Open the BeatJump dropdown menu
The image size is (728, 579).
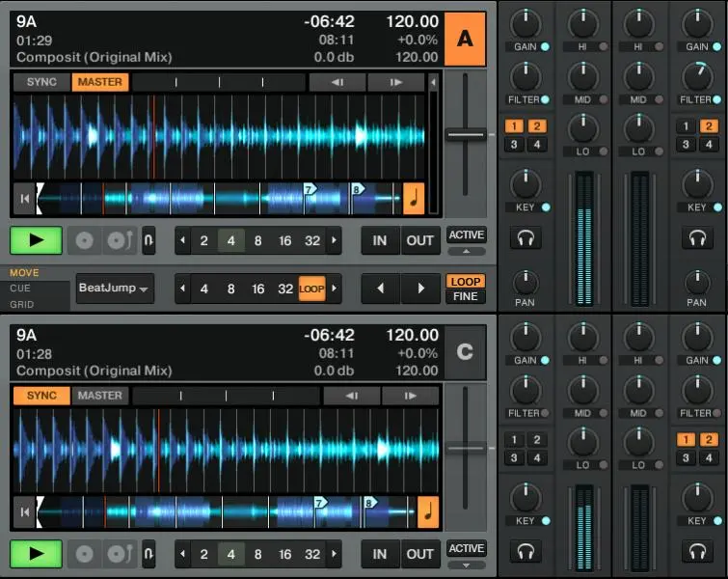(x=115, y=289)
